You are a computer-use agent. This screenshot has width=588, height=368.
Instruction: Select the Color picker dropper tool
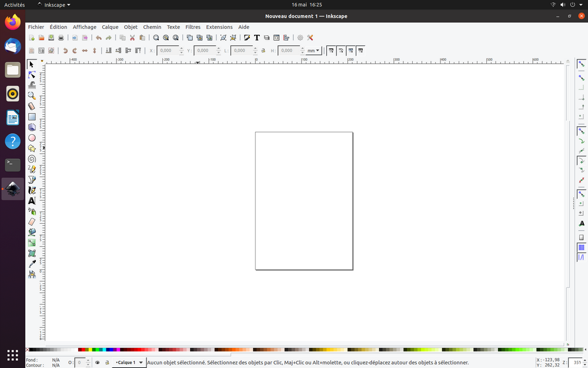[x=32, y=264]
